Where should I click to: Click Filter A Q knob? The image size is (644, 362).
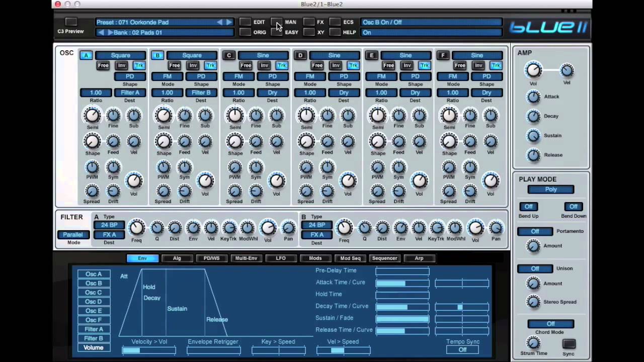point(157,228)
